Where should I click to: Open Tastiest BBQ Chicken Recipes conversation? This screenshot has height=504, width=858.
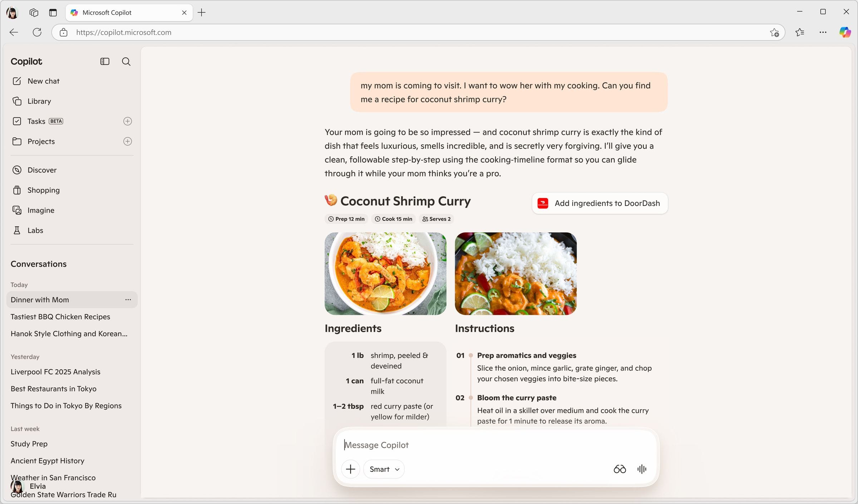tap(60, 317)
